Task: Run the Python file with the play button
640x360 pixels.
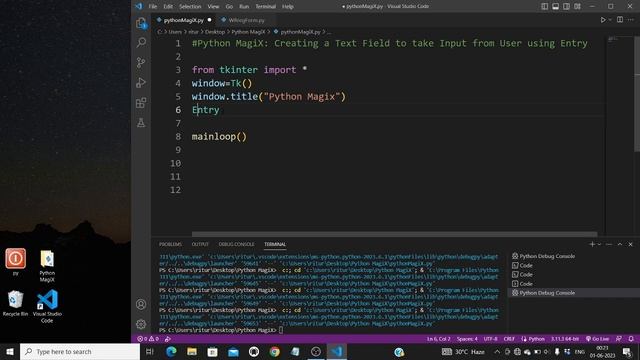Action: 603,20
